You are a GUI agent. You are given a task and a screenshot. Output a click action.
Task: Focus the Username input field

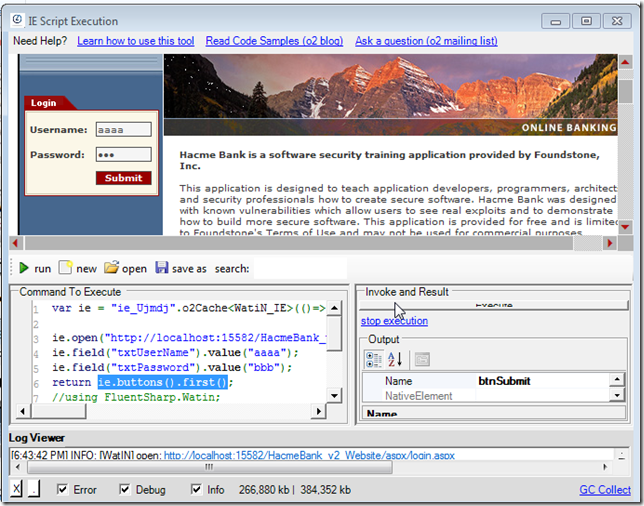124,129
